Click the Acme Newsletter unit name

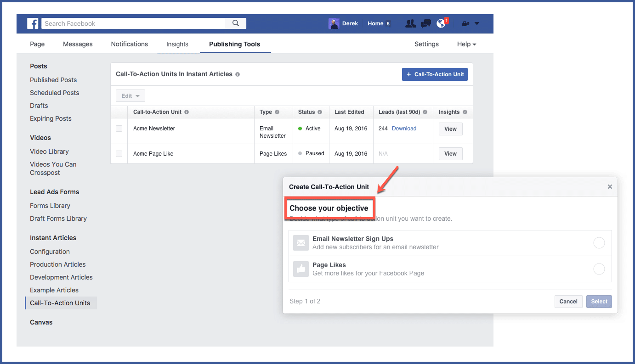[154, 129]
